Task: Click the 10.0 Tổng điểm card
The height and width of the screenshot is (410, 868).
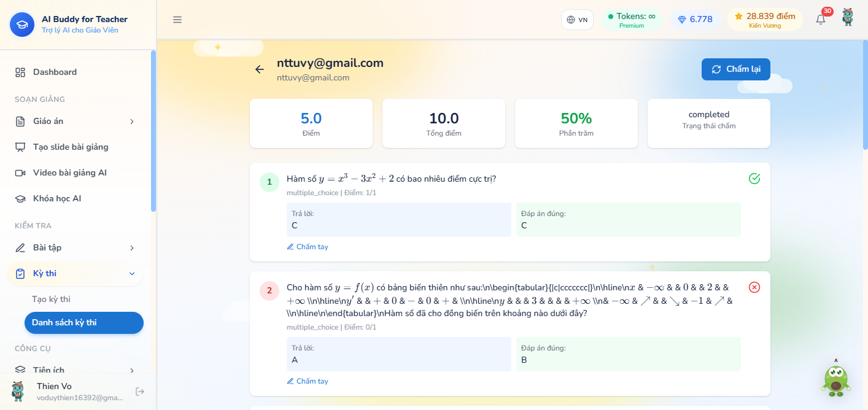Action: pos(444,123)
